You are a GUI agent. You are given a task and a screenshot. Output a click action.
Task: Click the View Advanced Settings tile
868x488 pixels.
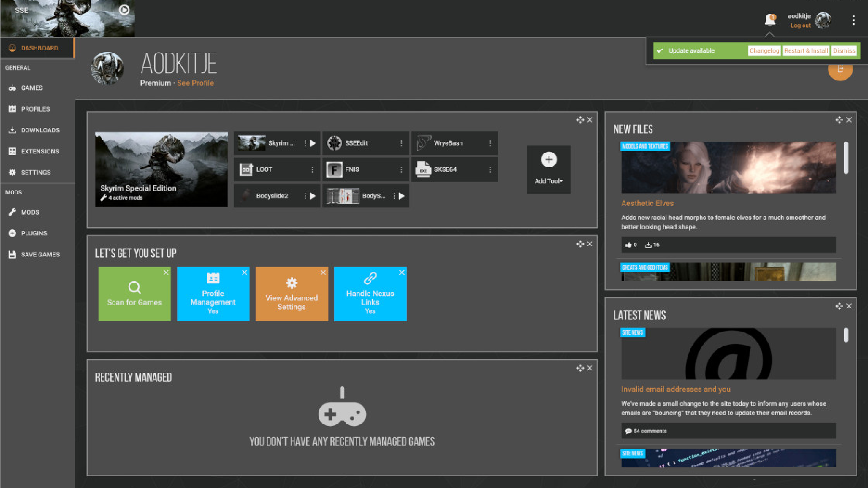click(292, 294)
